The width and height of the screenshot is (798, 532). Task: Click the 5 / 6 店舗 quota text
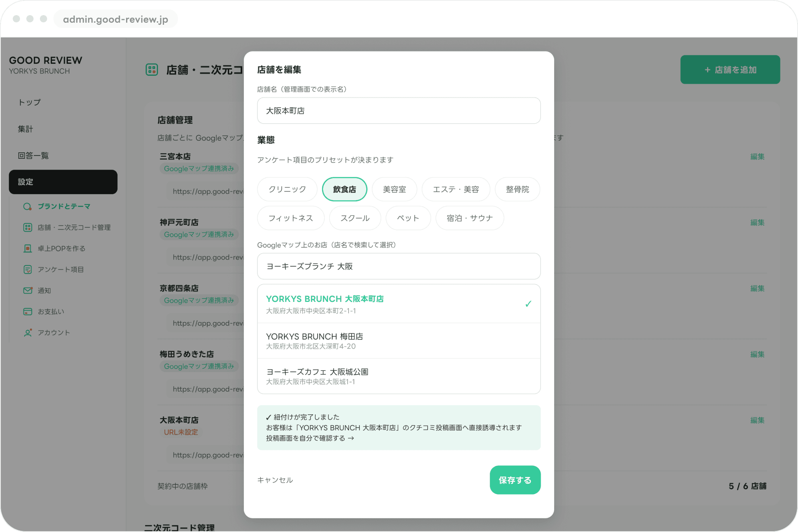coord(748,486)
